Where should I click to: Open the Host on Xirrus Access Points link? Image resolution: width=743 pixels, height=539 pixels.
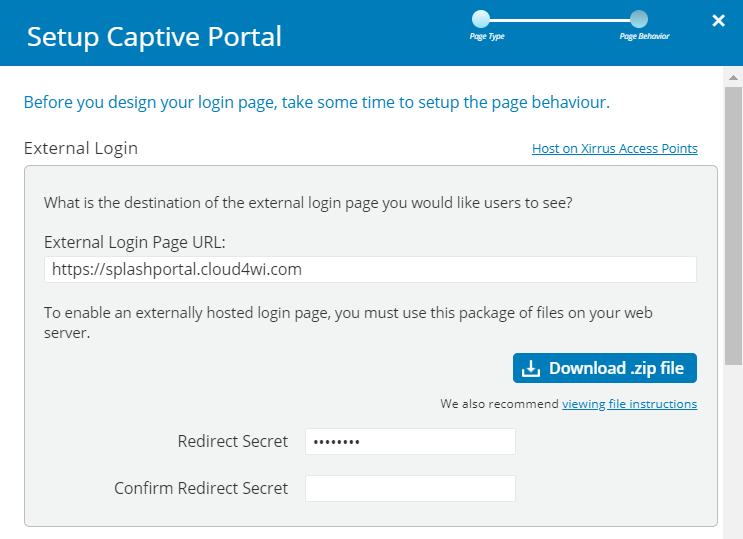click(x=615, y=148)
